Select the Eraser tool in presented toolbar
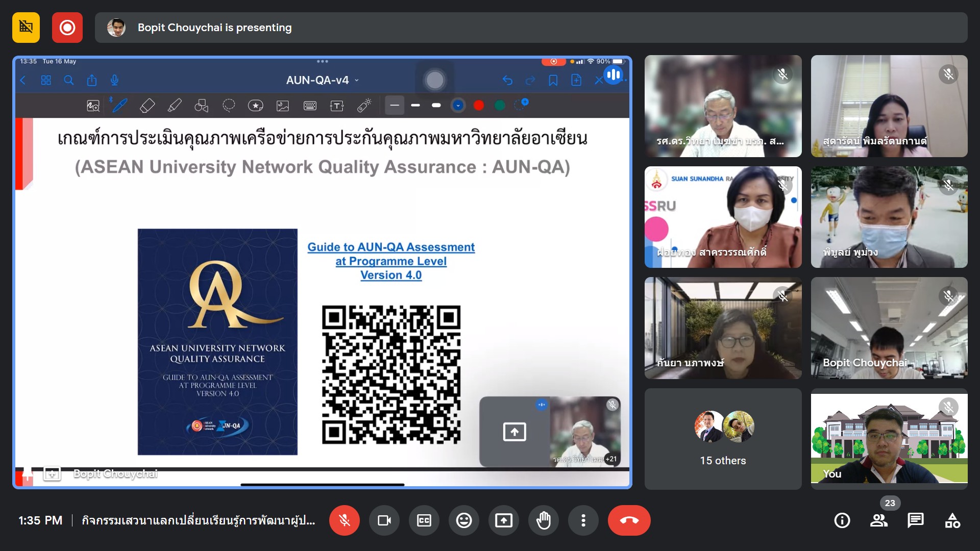This screenshot has height=551, width=980. (x=148, y=106)
